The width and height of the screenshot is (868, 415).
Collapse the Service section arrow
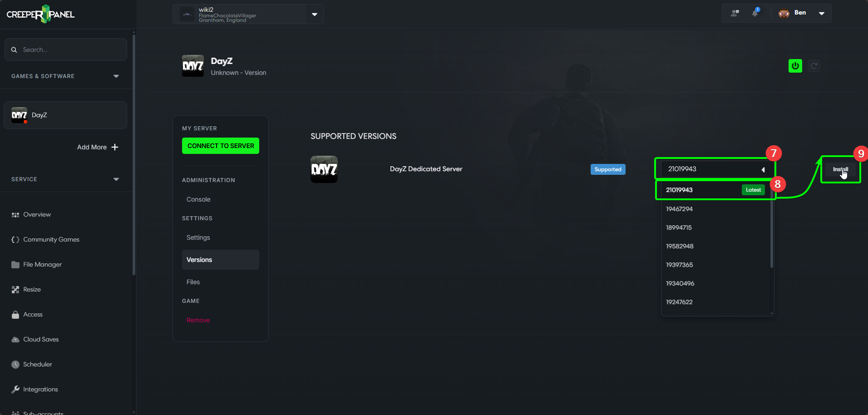pos(116,179)
